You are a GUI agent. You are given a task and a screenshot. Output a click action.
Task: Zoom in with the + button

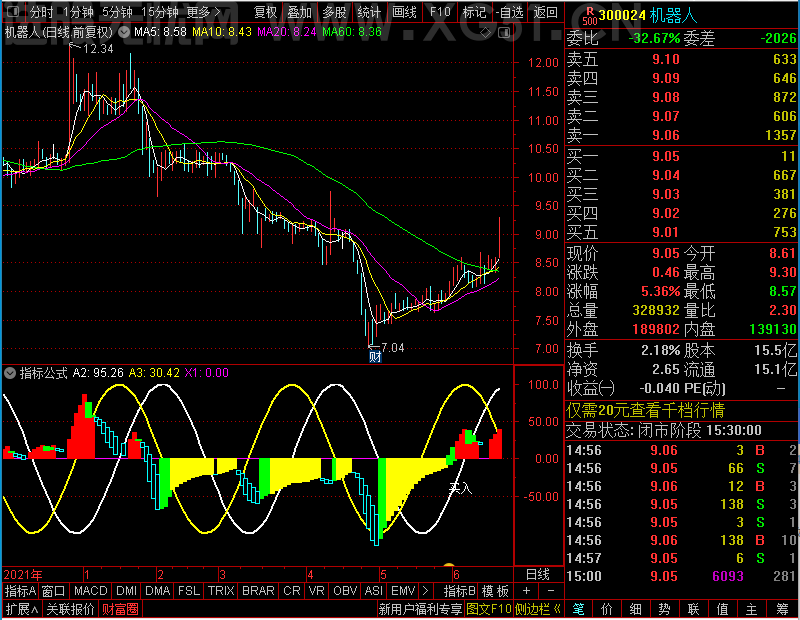(527, 591)
